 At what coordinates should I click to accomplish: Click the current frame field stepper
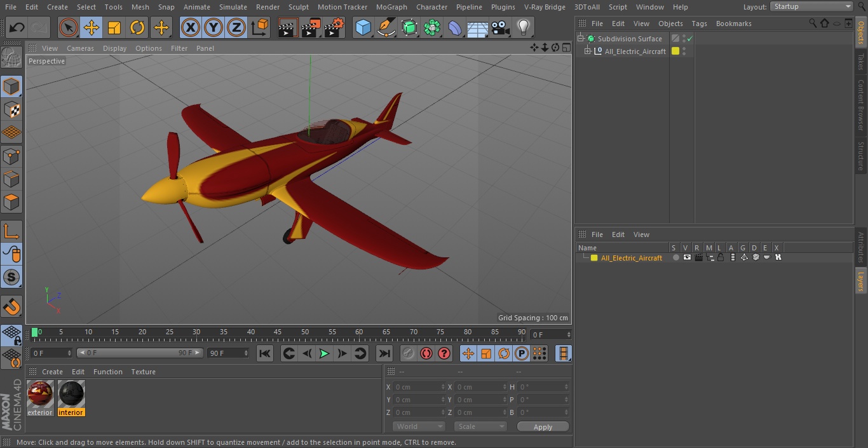click(569, 334)
